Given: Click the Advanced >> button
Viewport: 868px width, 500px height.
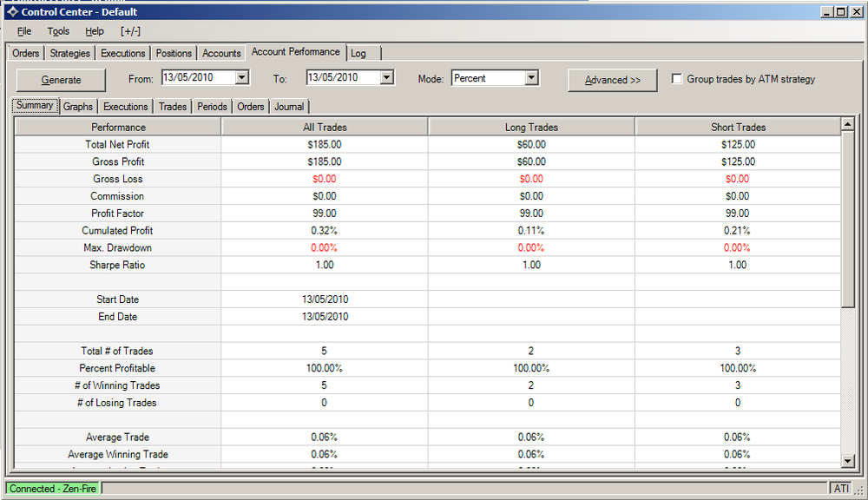Looking at the screenshot, I should [x=612, y=80].
